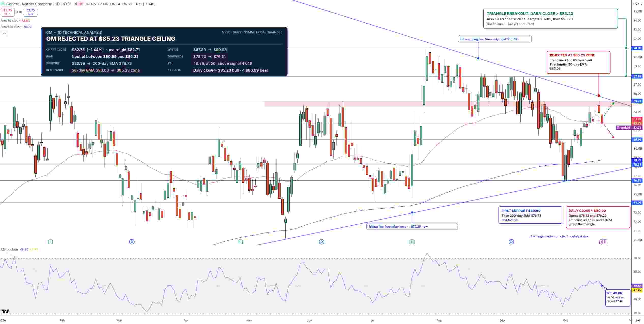This screenshot has width=644, height=324.
Task: Open the earnings marker near May
Action: tap(240, 242)
